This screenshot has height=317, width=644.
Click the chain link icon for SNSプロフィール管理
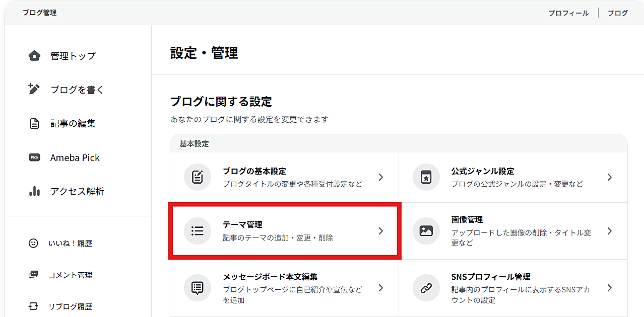click(x=426, y=288)
